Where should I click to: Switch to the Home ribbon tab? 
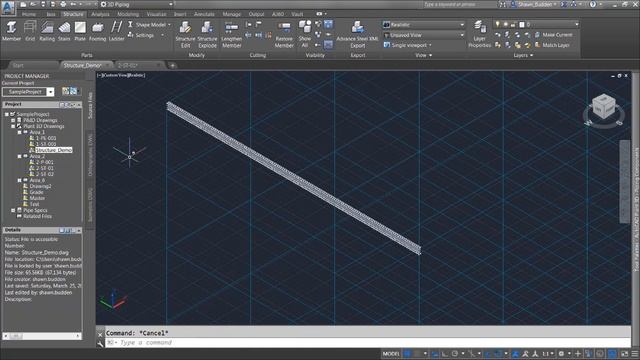tap(29, 14)
